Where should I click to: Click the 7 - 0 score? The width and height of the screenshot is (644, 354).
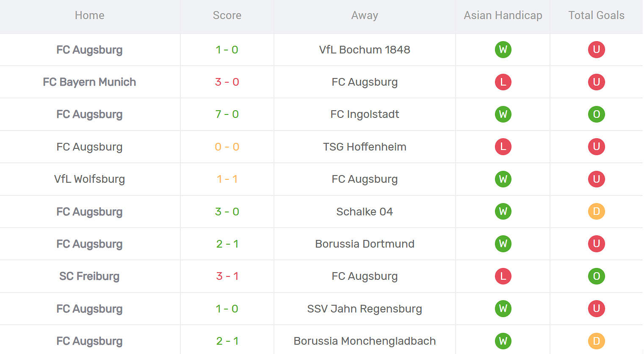pos(227,114)
